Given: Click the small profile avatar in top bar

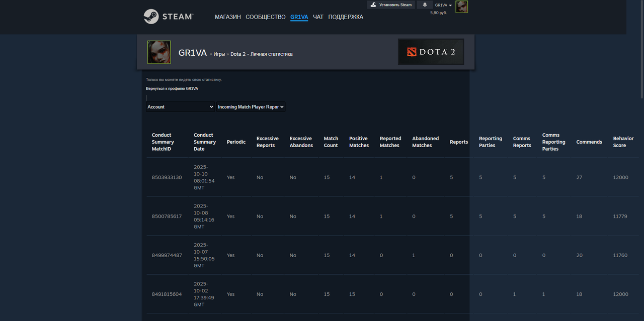Looking at the screenshot, I should coord(461,7).
